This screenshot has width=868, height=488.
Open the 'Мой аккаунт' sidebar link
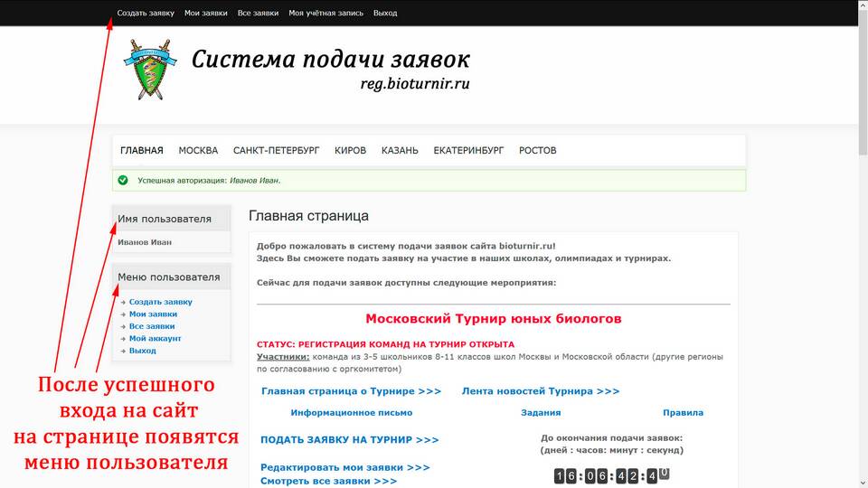(155, 339)
